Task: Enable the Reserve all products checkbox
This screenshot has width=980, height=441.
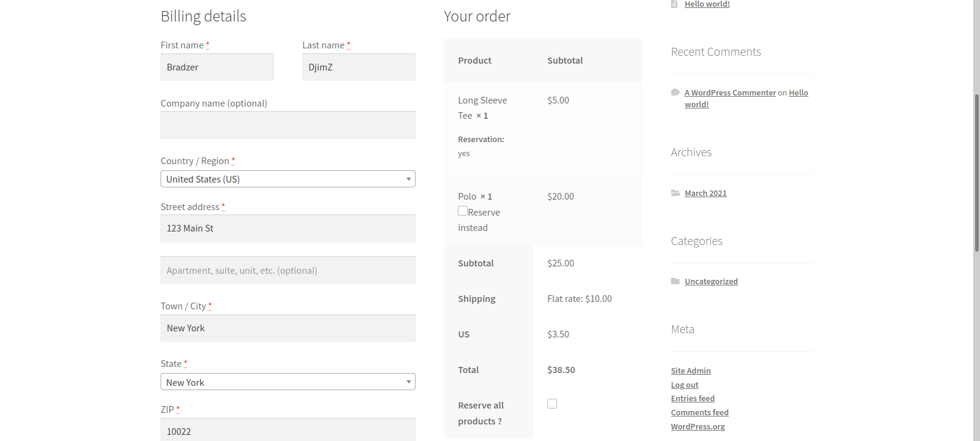Action: [x=552, y=404]
